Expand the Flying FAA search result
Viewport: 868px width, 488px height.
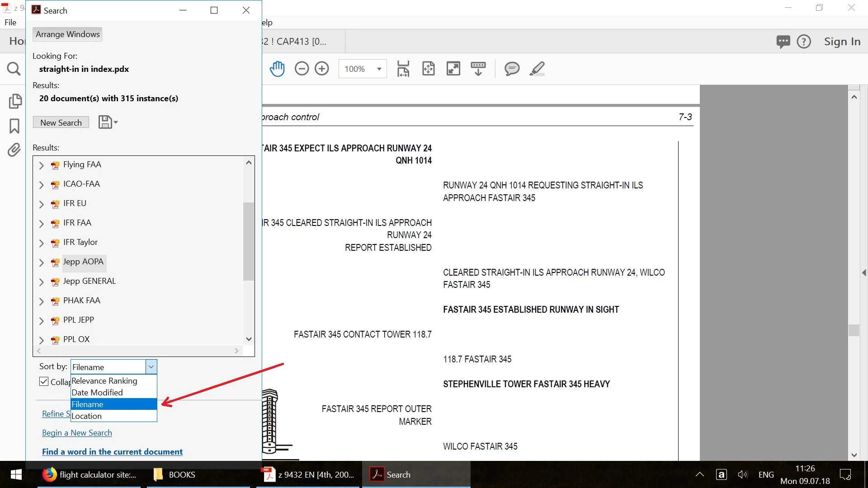tap(41, 165)
